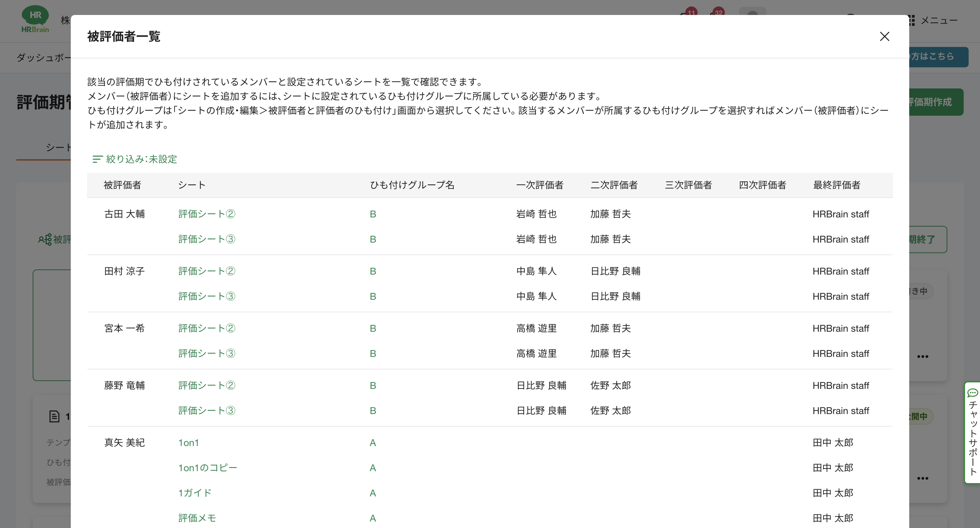Click the HRBrain logo in the background page
The width and height of the screenshot is (980, 528).
35,19
